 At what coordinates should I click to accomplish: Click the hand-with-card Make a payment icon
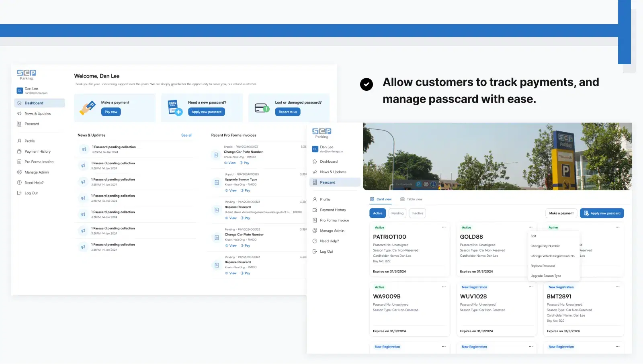(87, 108)
